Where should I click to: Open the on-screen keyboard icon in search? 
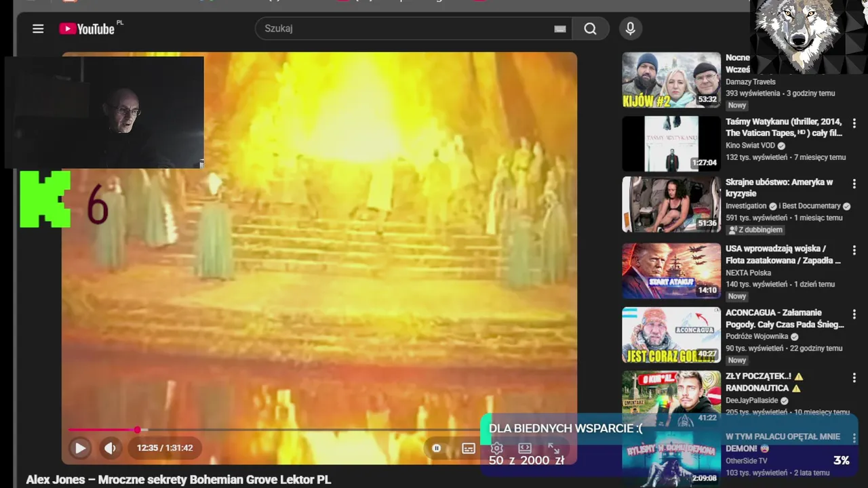560,28
